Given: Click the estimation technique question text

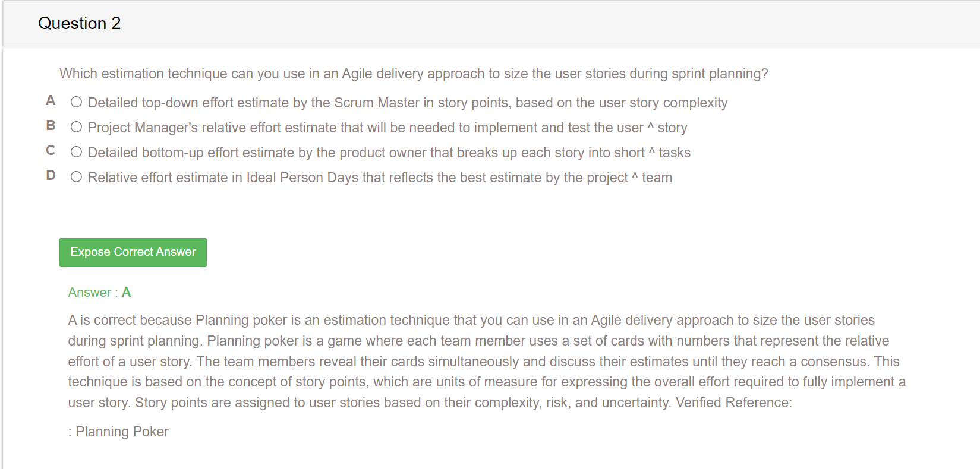Looking at the screenshot, I should point(414,74).
